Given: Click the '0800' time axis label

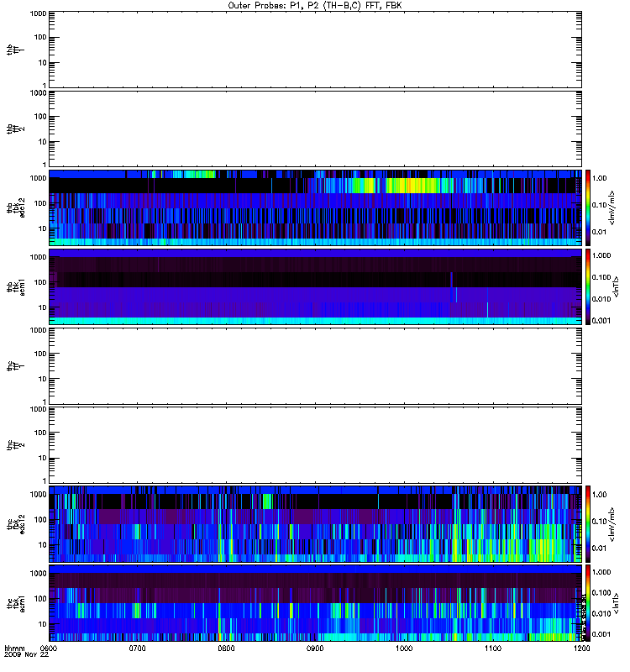Looking at the screenshot, I should [226, 648].
